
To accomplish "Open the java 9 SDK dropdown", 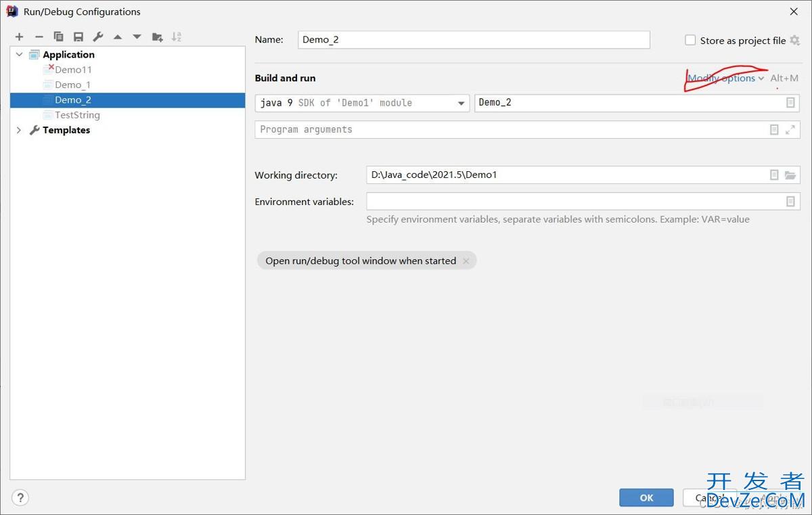I will click(x=461, y=104).
